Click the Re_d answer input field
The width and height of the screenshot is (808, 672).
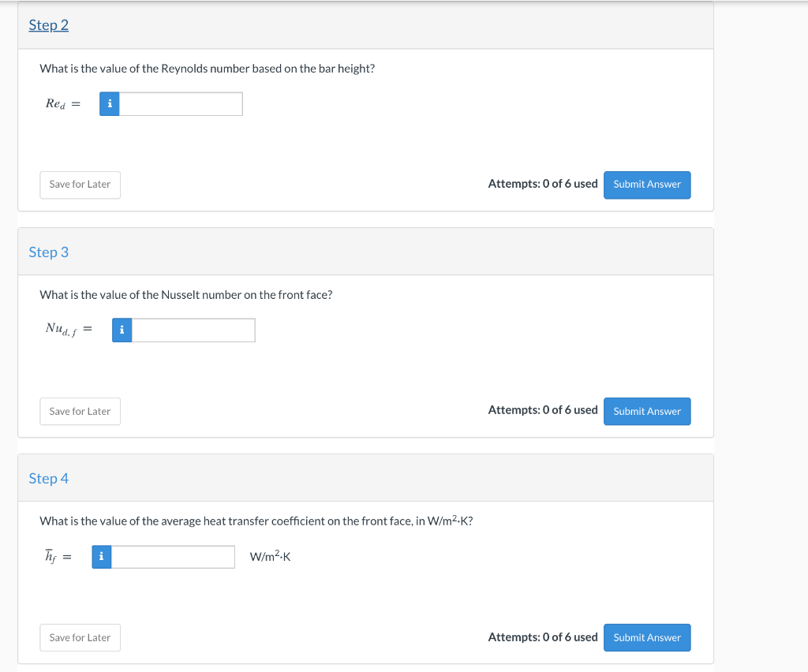coord(181,103)
